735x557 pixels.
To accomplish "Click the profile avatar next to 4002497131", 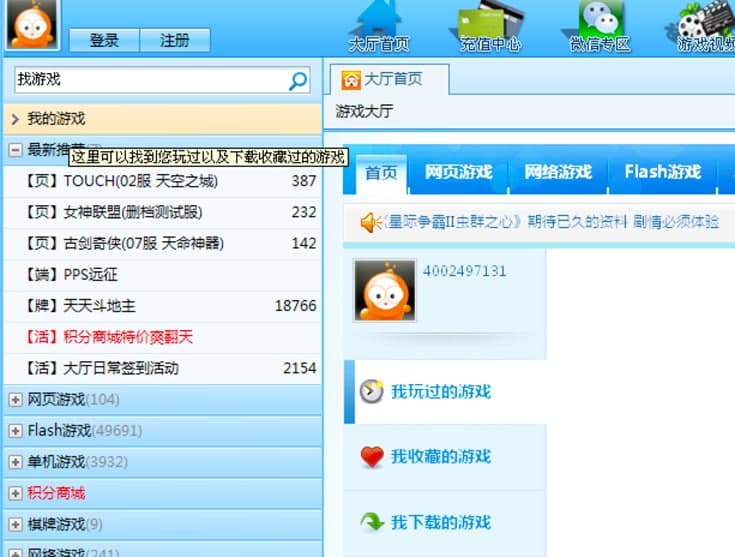I will (x=385, y=291).
